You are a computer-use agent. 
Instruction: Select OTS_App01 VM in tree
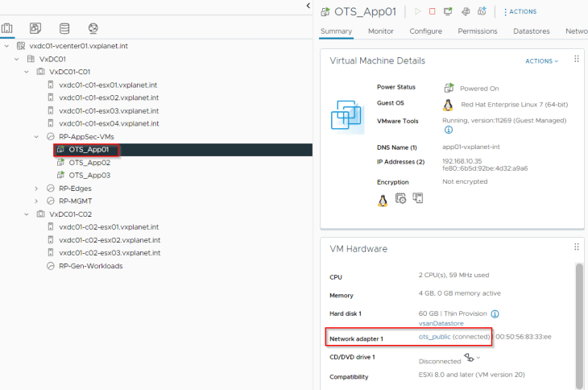tap(89, 150)
